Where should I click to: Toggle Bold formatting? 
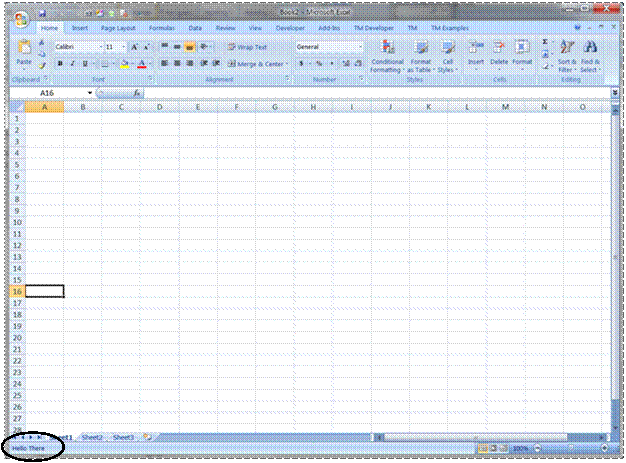coord(59,63)
